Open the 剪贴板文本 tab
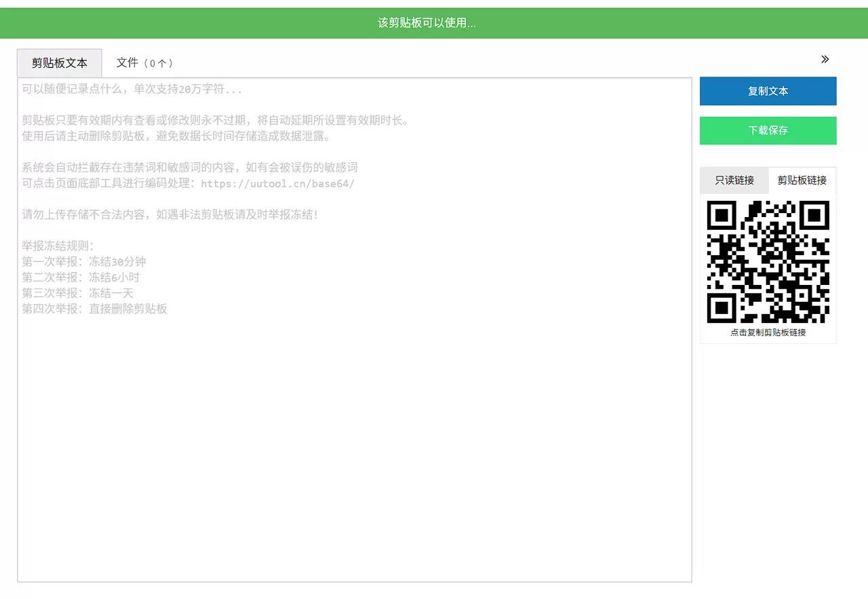The image size is (868, 599). click(x=59, y=62)
